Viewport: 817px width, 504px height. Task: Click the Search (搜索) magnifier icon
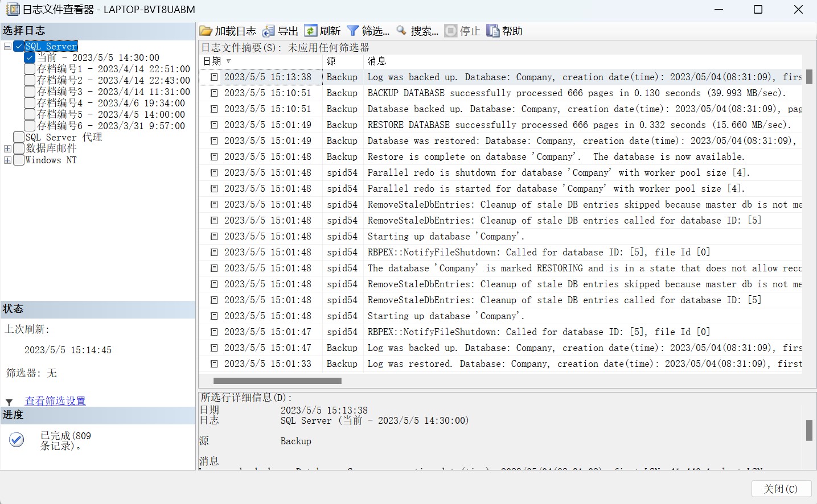(402, 31)
